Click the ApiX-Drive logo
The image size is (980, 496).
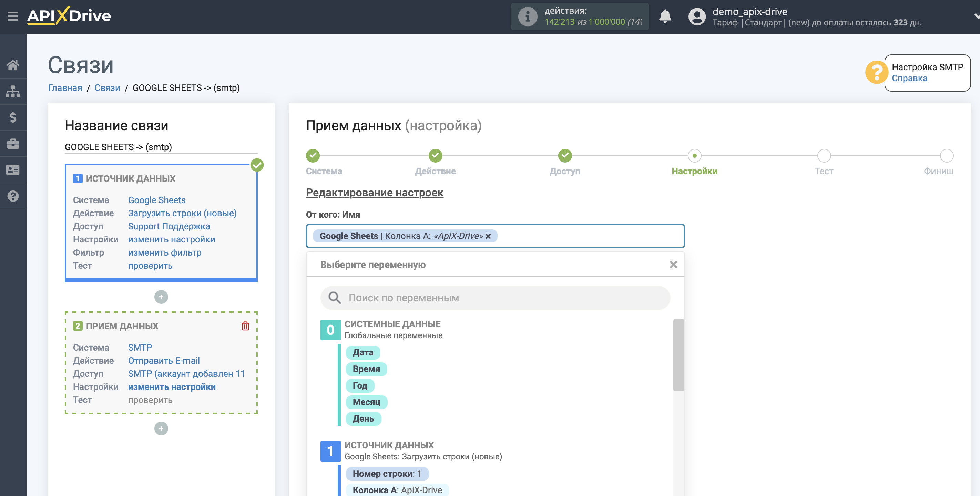tap(69, 16)
